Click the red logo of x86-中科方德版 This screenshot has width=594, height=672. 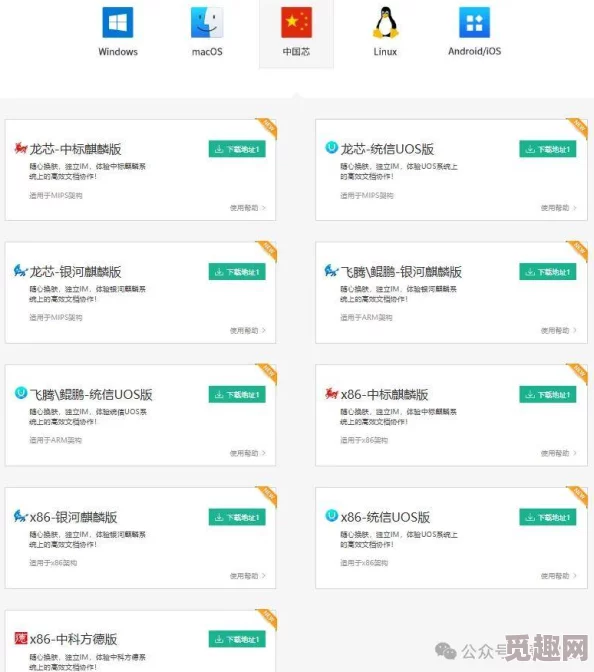coord(21,638)
